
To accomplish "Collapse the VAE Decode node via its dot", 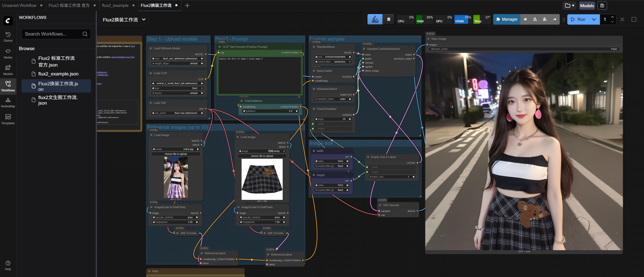I will (x=380, y=205).
